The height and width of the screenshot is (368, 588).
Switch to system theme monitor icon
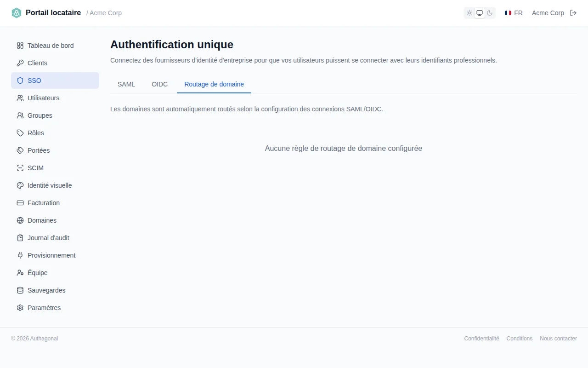pyautogui.click(x=480, y=13)
